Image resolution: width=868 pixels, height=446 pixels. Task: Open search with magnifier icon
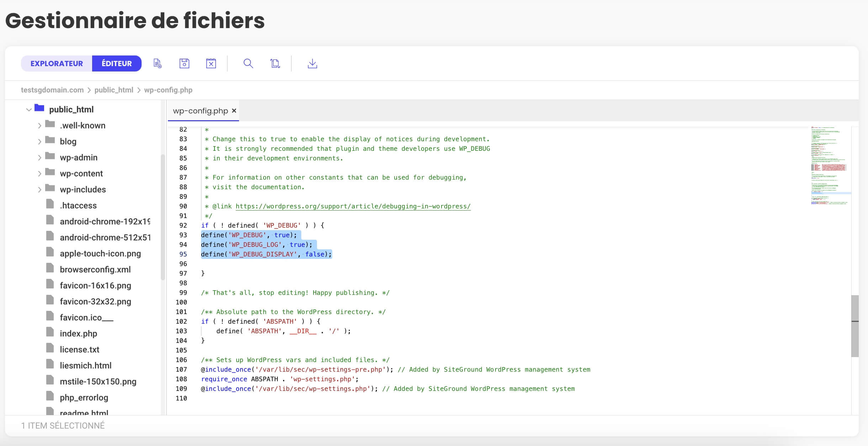point(248,64)
